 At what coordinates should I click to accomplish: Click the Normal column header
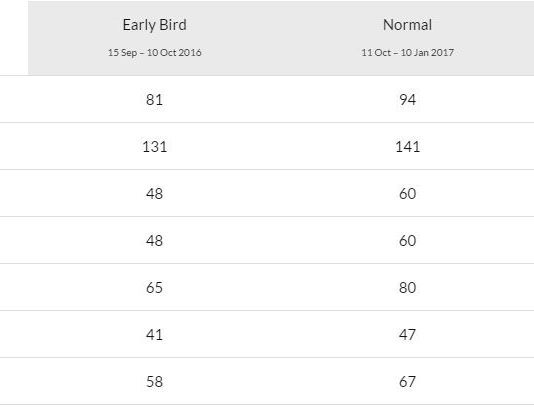[x=407, y=25]
